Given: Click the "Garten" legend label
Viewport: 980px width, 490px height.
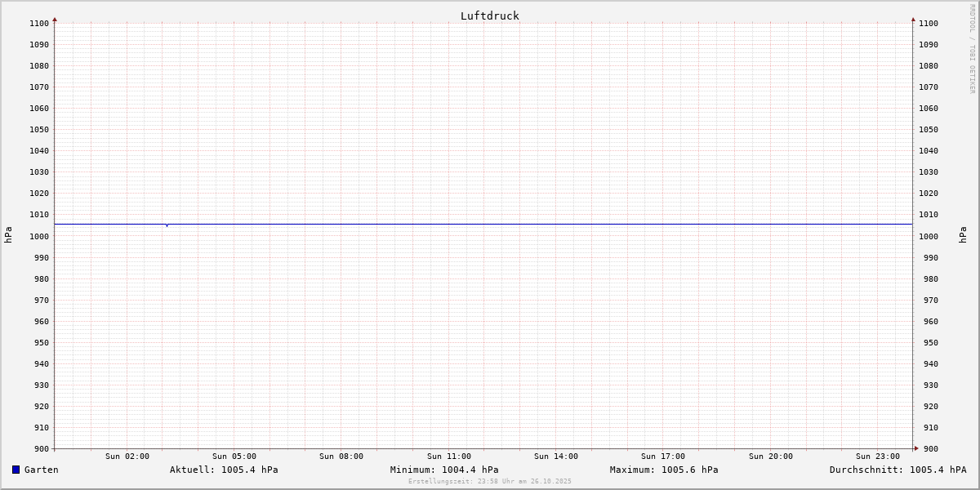Looking at the screenshot, I should 41,470.
